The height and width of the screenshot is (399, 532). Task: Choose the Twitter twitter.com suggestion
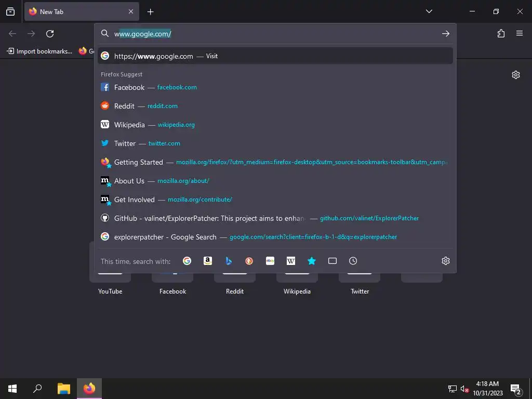pos(275,143)
